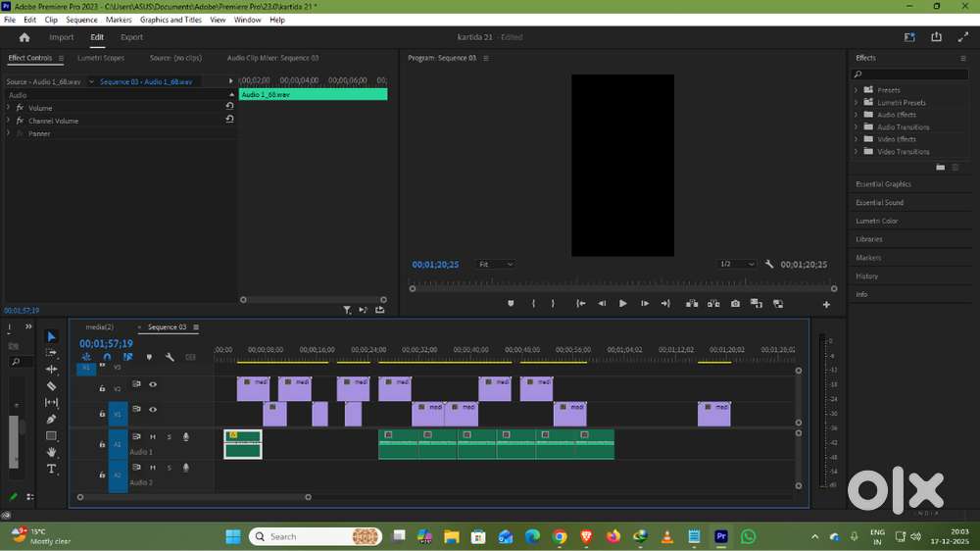Select the Pen tool in tools panel

pyautogui.click(x=52, y=420)
